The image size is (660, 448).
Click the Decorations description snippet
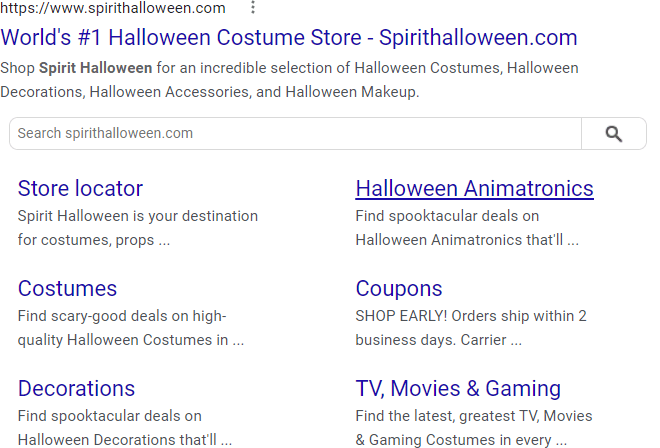click(124, 427)
